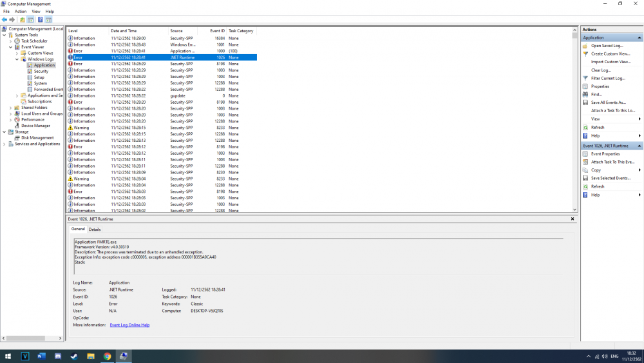Open Discord from the taskbar
The width and height of the screenshot is (644, 363).
57,356
